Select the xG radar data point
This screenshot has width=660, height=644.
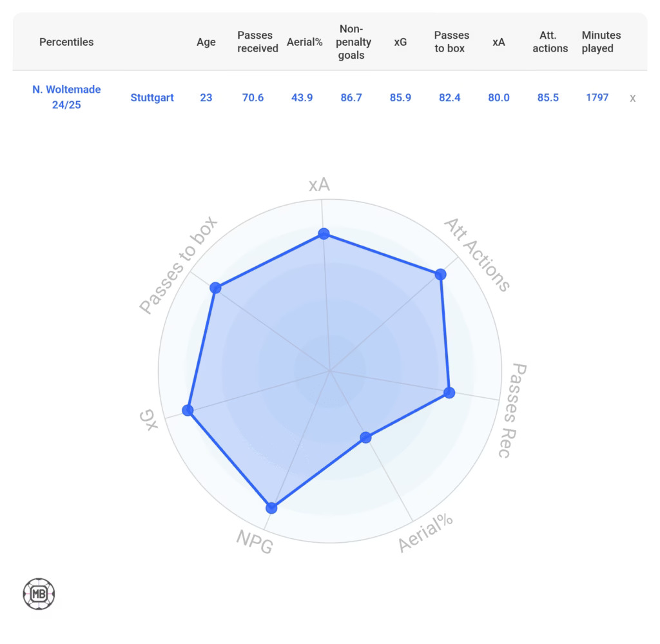pos(188,410)
